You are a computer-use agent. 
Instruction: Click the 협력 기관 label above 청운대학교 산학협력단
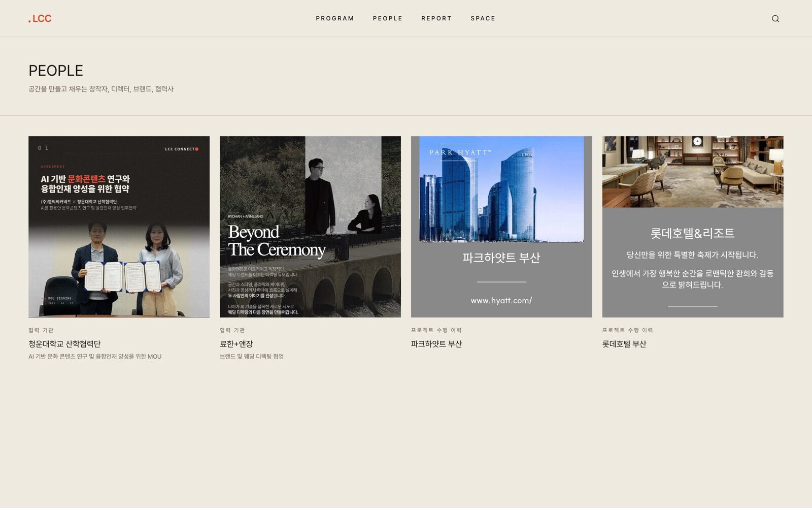pos(41,330)
